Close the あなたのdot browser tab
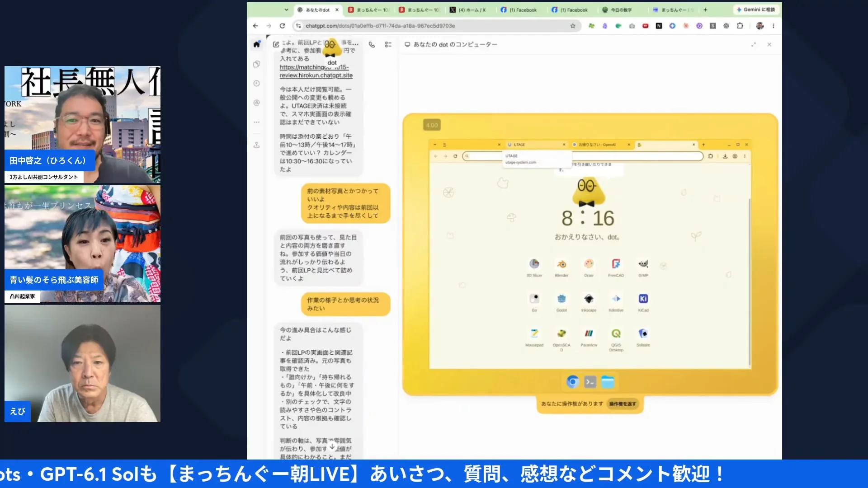This screenshot has height=488, width=868. click(x=337, y=9)
